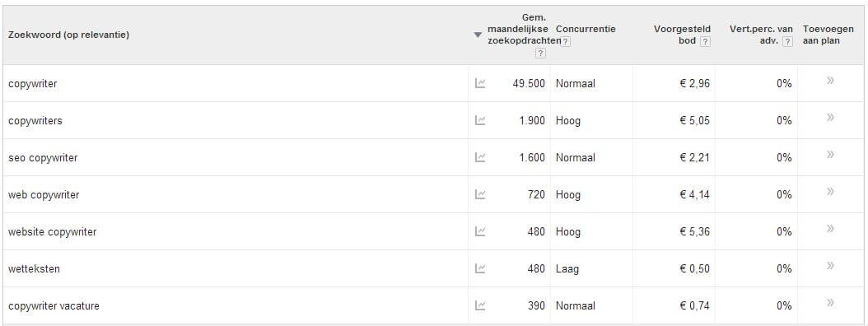Open trend chart icon for copywriter
The width and height of the screenshot is (868, 326).
coord(480,84)
